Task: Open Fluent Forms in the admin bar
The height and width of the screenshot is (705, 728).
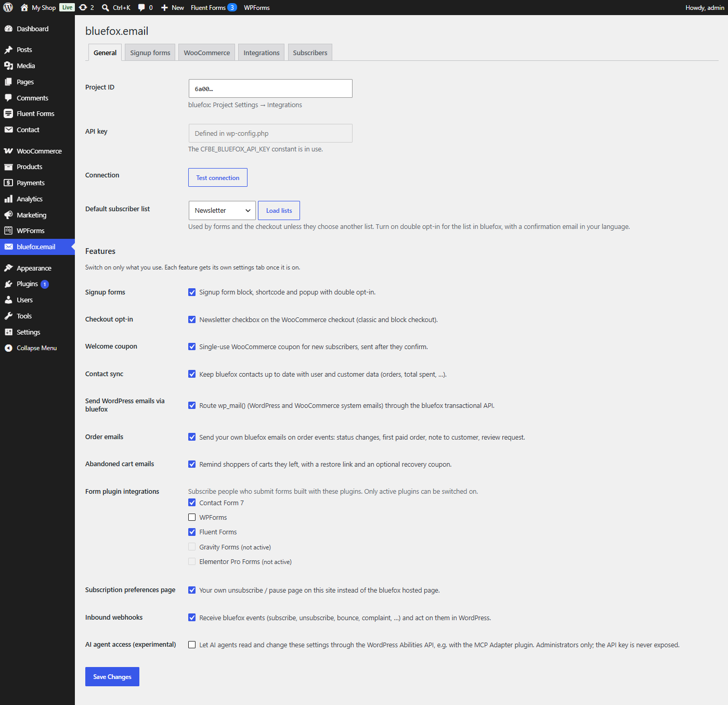Action: (x=214, y=8)
